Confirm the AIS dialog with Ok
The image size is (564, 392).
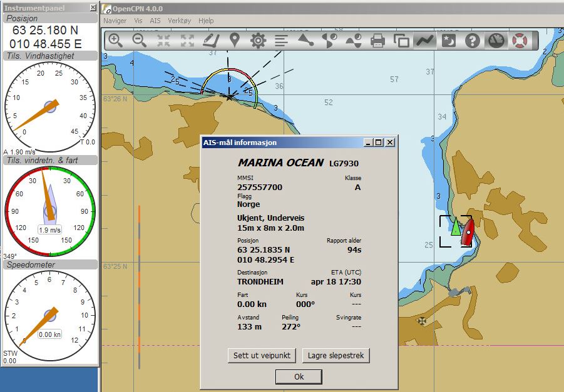299,377
